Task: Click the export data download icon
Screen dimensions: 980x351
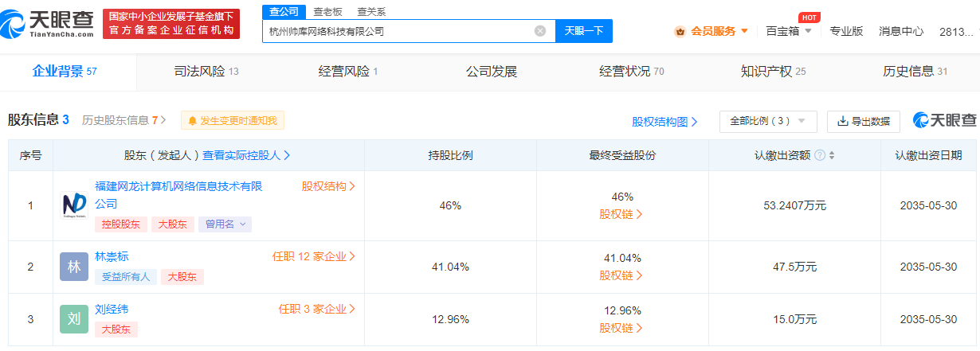Action: tap(843, 122)
